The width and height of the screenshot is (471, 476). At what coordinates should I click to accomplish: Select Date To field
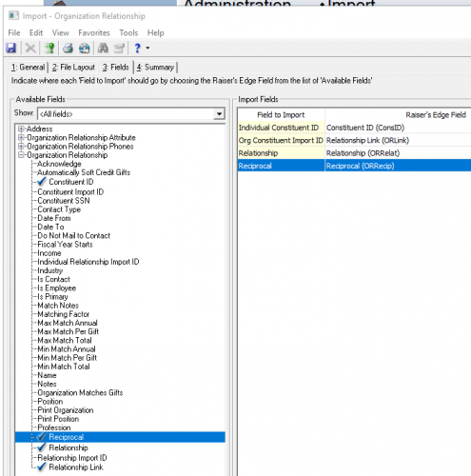50,227
